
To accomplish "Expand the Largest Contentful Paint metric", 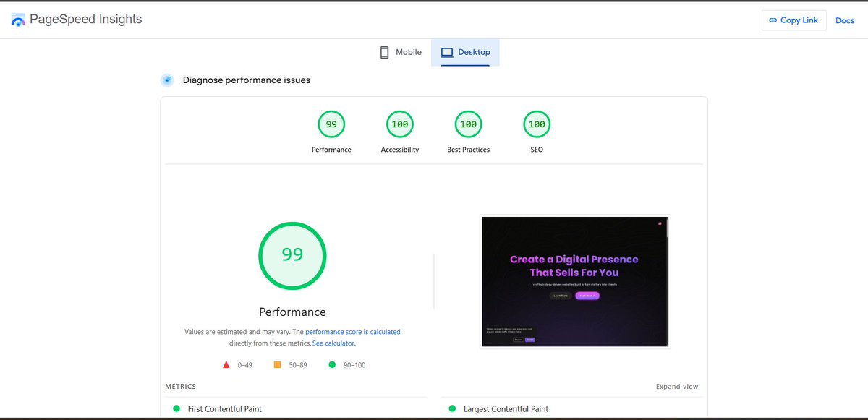I will tap(508, 408).
